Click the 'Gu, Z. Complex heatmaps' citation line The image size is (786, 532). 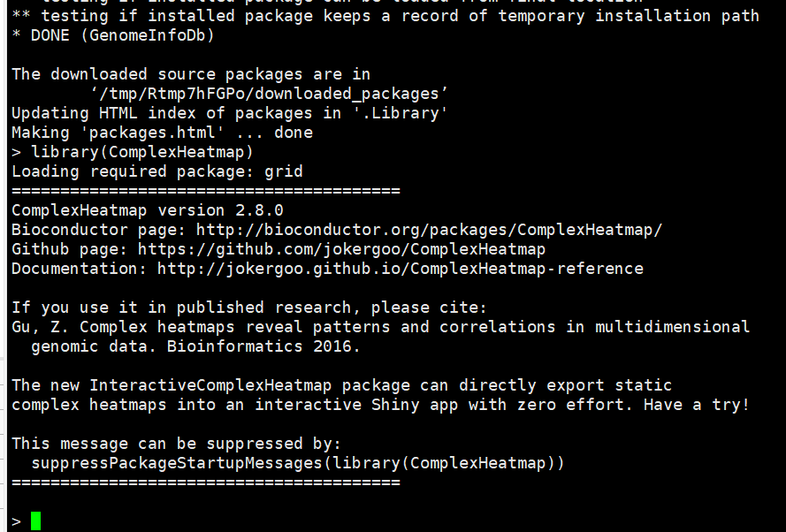[x=380, y=327]
